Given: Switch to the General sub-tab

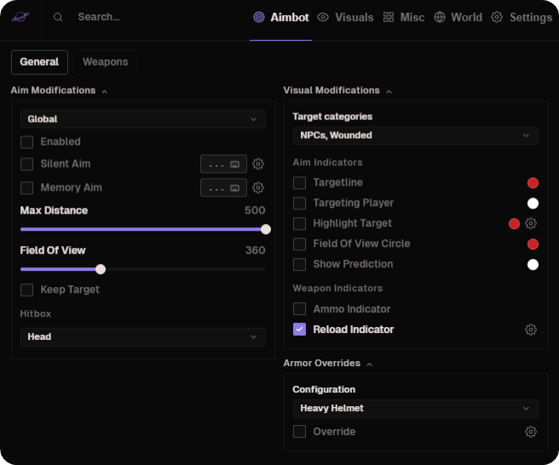Looking at the screenshot, I should click(39, 62).
